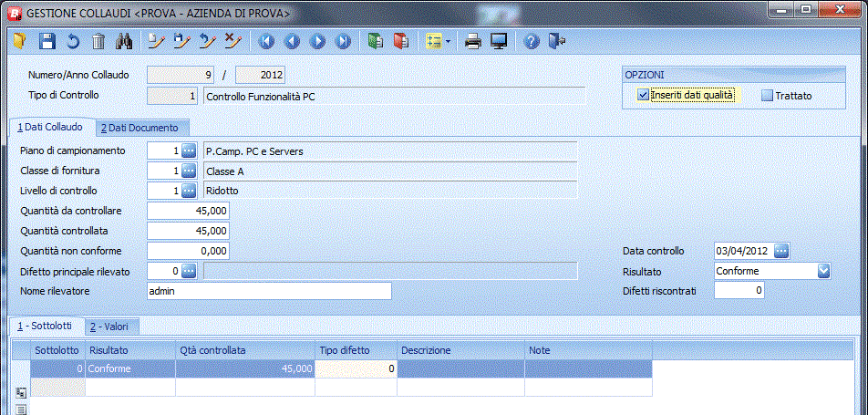Click the Piano di campionamento code field
The image size is (868, 415).
click(x=164, y=150)
